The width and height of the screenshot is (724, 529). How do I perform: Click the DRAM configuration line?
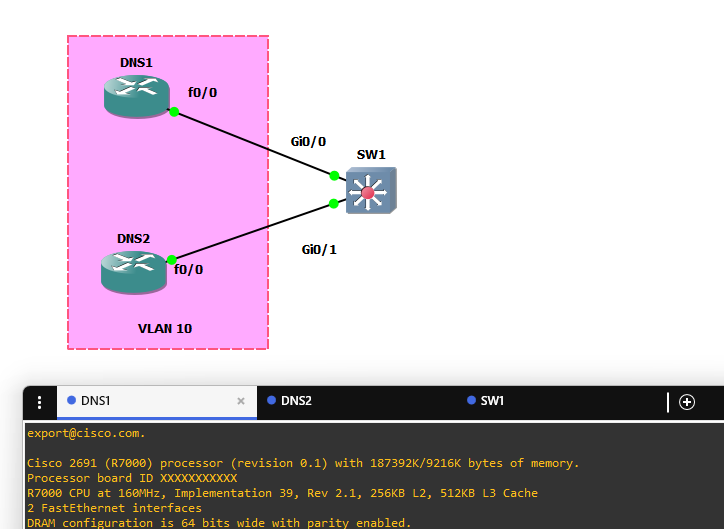click(x=219, y=523)
